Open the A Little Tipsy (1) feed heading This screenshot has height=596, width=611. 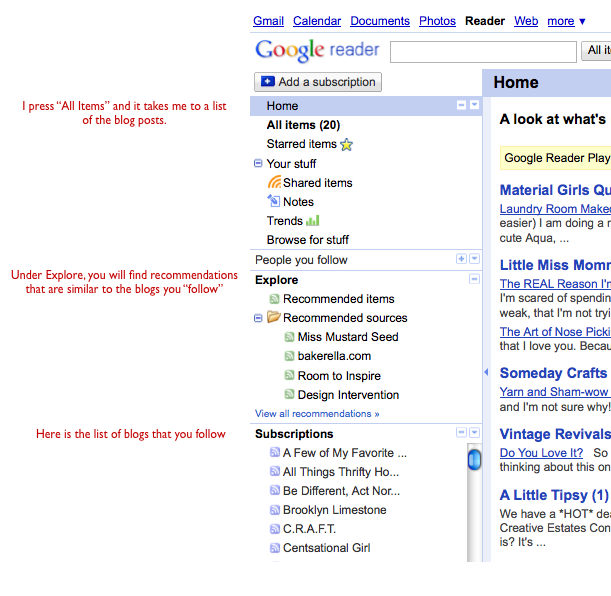click(554, 495)
